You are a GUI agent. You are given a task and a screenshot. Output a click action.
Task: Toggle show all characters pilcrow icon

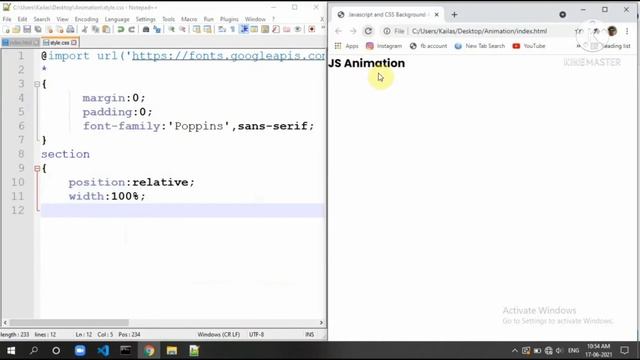tap(233, 29)
